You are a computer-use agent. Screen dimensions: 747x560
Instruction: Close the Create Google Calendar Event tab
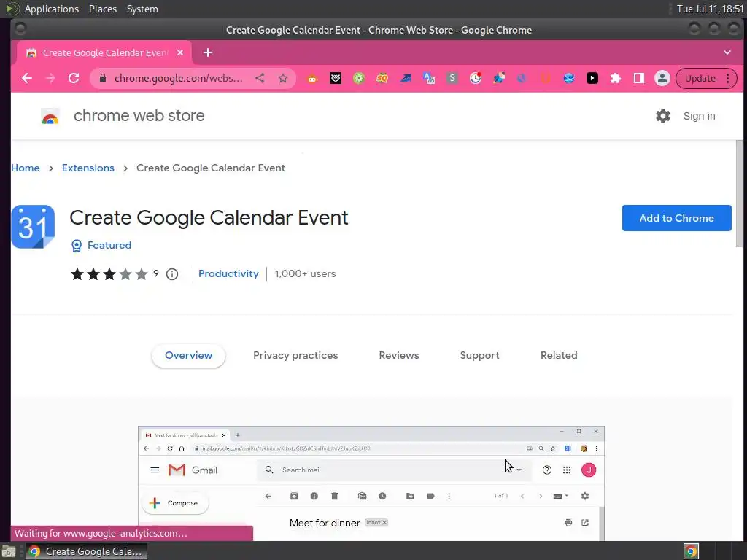pyautogui.click(x=180, y=52)
